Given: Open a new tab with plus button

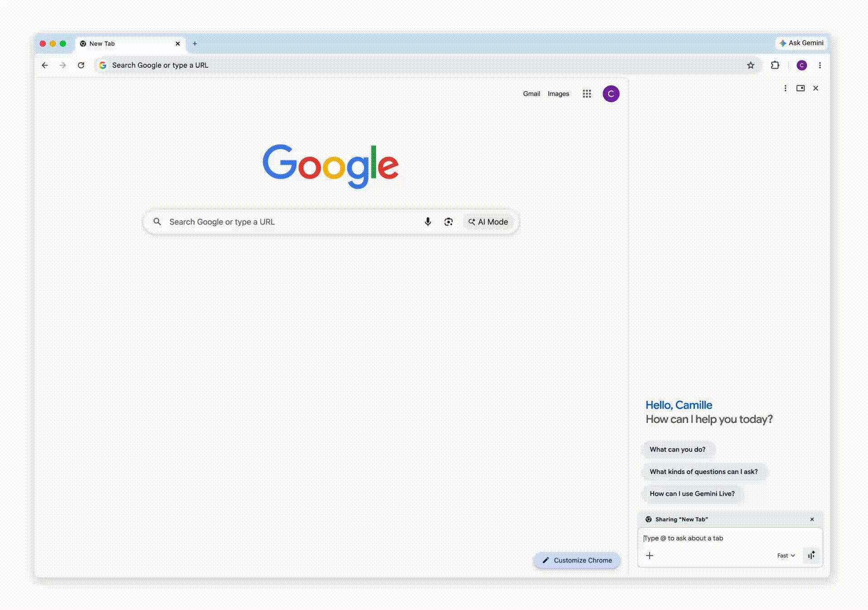Looking at the screenshot, I should click(195, 43).
